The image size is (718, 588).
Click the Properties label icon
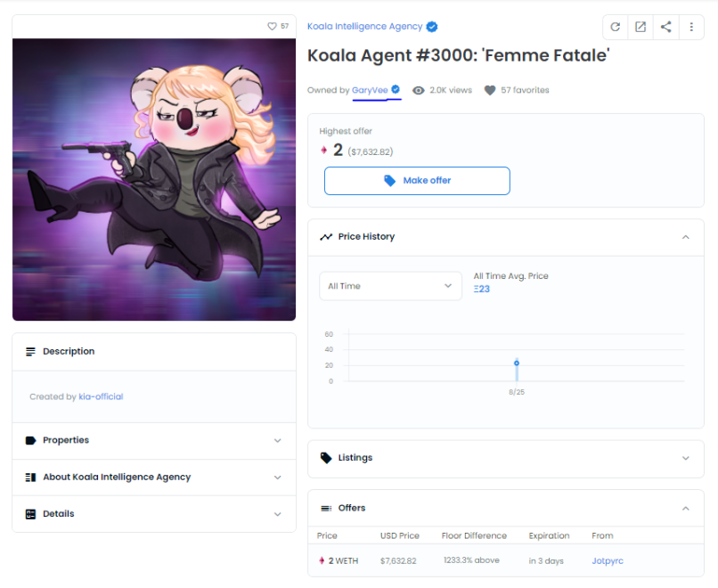(x=30, y=440)
